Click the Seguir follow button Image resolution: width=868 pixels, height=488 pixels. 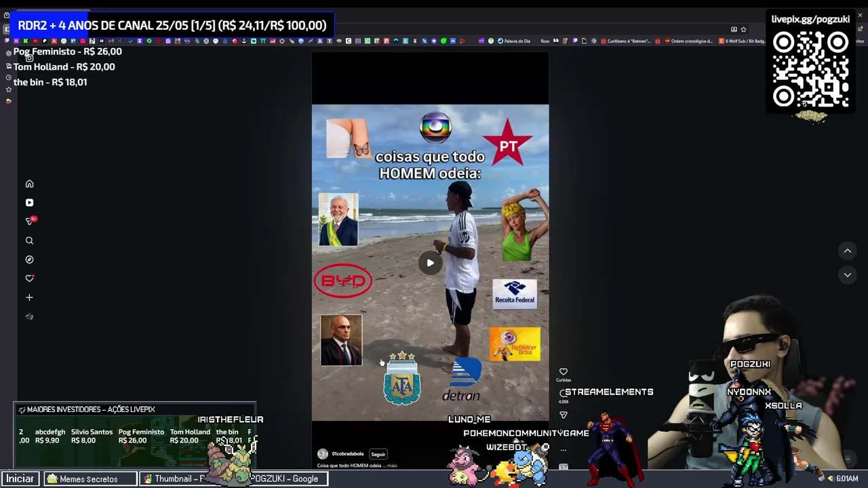tap(378, 454)
